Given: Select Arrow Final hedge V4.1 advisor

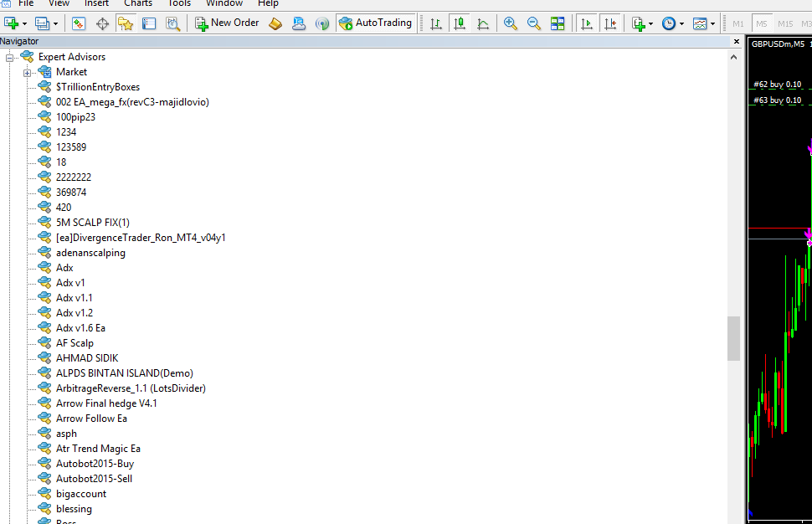Looking at the screenshot, I should coord(106,403).
